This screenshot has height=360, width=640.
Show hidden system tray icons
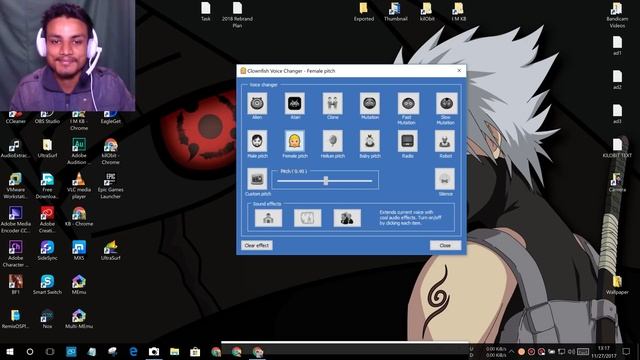point(511,351)
